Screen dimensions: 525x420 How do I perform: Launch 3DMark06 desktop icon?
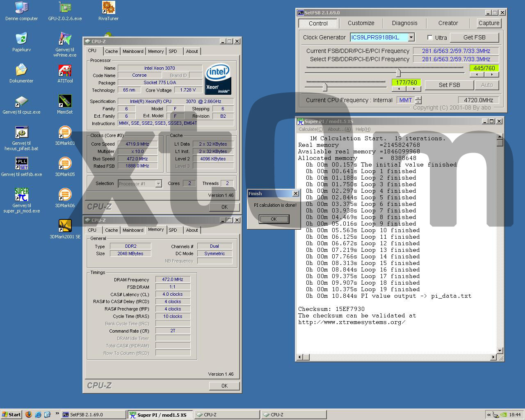65,194
